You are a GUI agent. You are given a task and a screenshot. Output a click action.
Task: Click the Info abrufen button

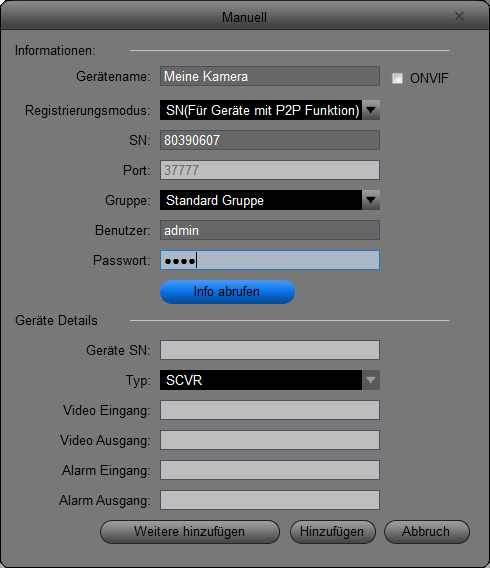click(227, 292)
